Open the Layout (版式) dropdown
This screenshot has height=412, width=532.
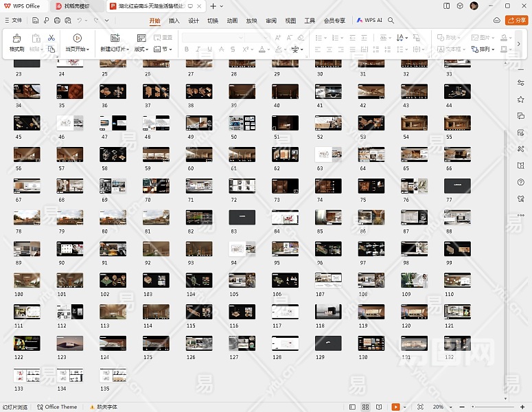(x=141, y=49)
